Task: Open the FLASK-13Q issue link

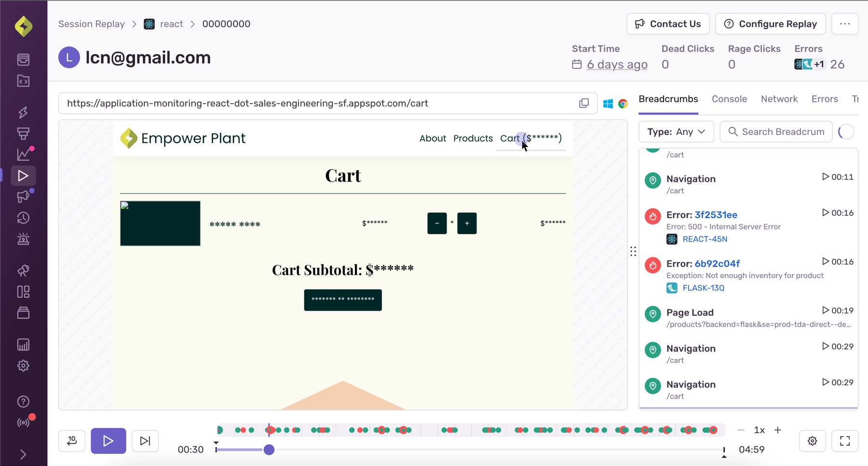Action: tap(703, 288)
